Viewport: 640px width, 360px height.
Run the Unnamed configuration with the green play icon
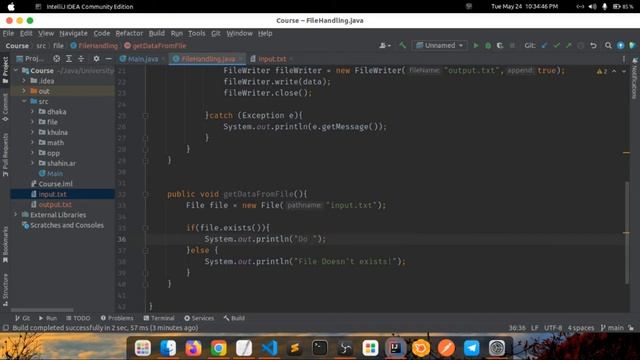coord(476,46)
